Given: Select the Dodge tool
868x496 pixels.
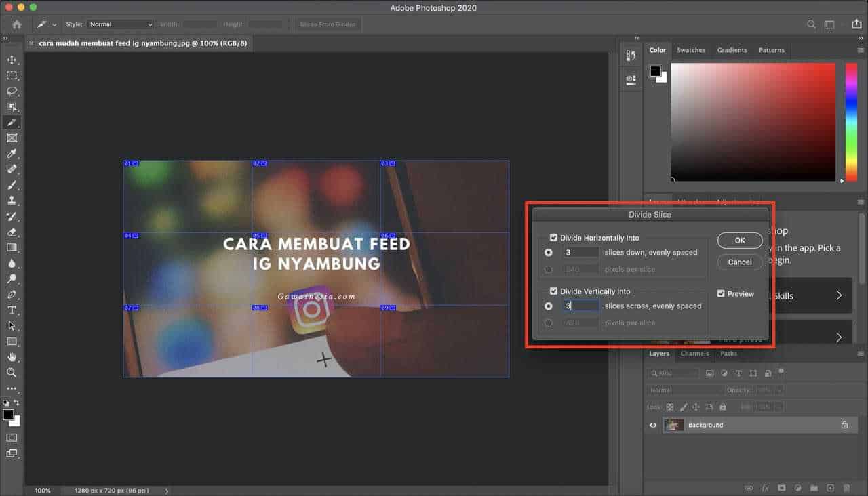Looking at the screenshot, I should [12, 278].
